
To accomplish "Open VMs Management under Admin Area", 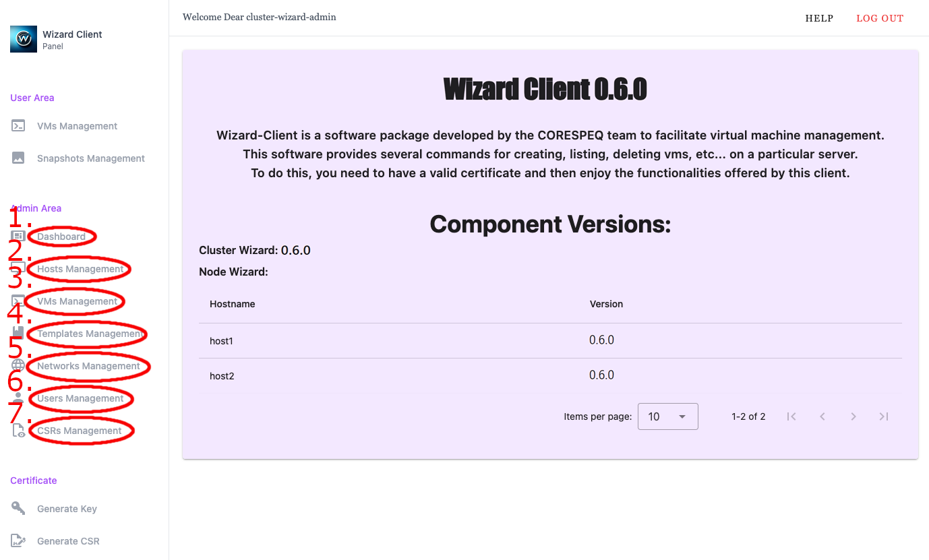I will [x=77, y=301].
